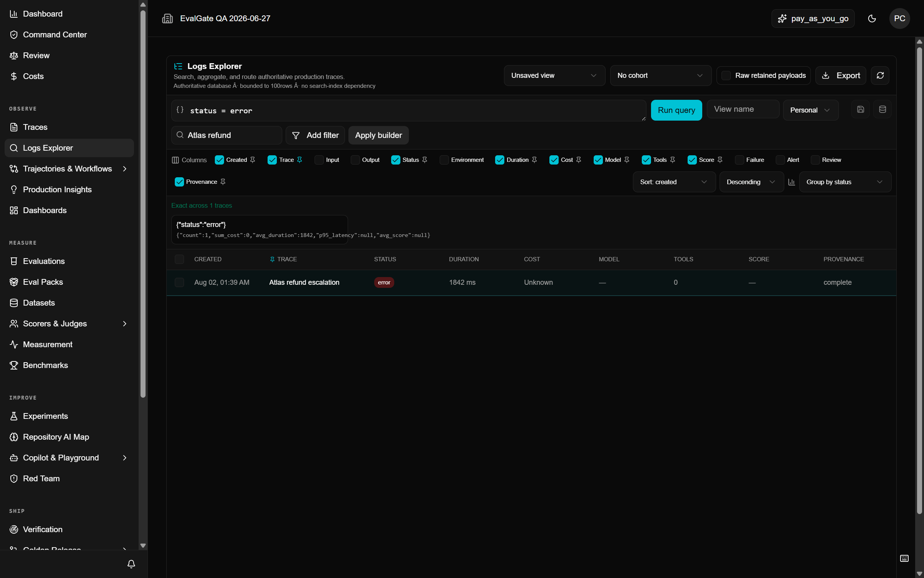Open Red Team in the sidebar
This screenshot has height=578, width=924.
[x=69, y=479]
